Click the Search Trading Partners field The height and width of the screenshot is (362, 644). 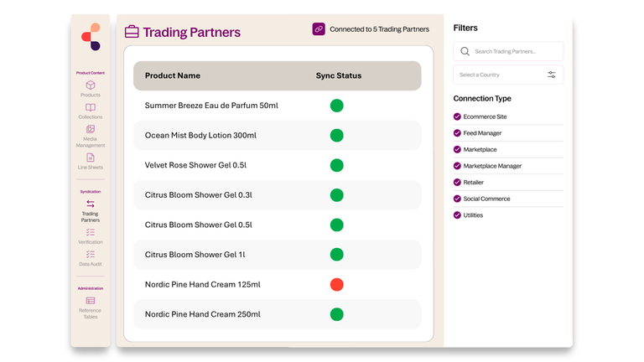click(x=508, y=51)
